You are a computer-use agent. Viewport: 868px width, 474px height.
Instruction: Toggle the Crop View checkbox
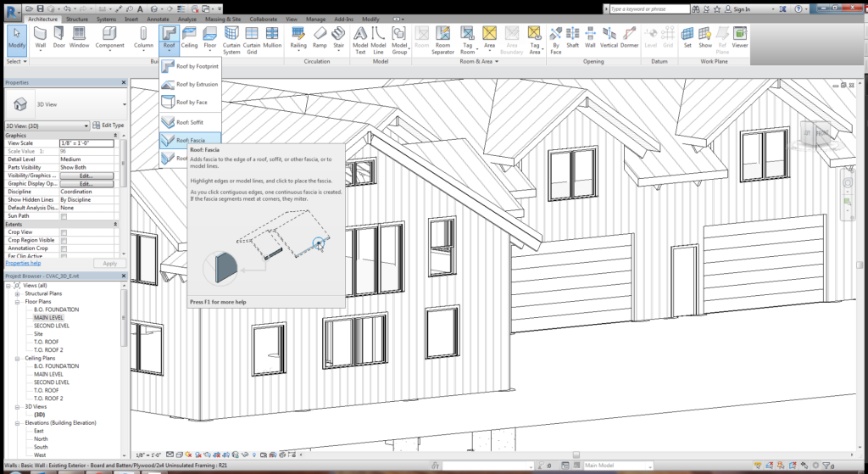coord(64,232)
